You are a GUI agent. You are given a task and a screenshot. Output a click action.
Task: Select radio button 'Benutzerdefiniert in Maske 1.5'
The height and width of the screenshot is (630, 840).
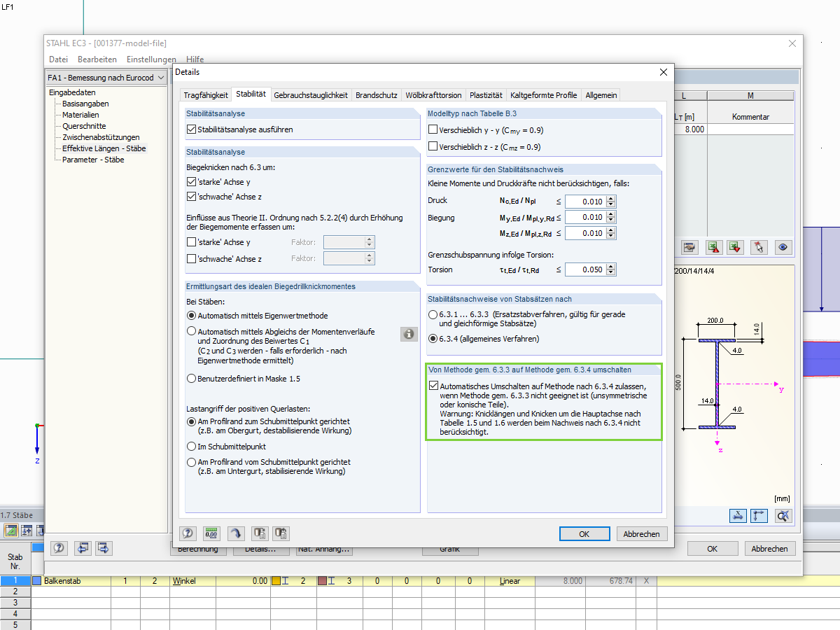pyautogui.click(x=191, y=379)
